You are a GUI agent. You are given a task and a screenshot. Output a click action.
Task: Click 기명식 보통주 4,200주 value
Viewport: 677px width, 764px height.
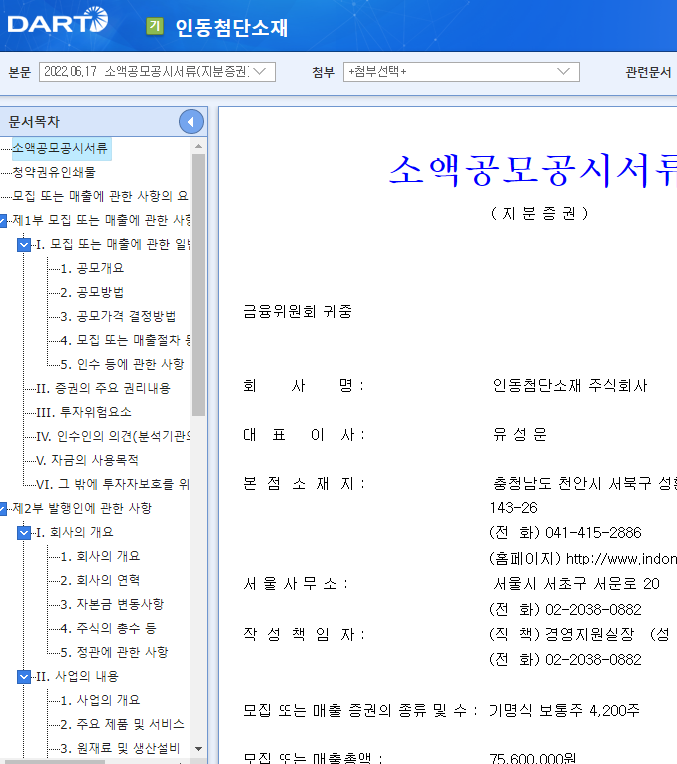coord(564,710)
